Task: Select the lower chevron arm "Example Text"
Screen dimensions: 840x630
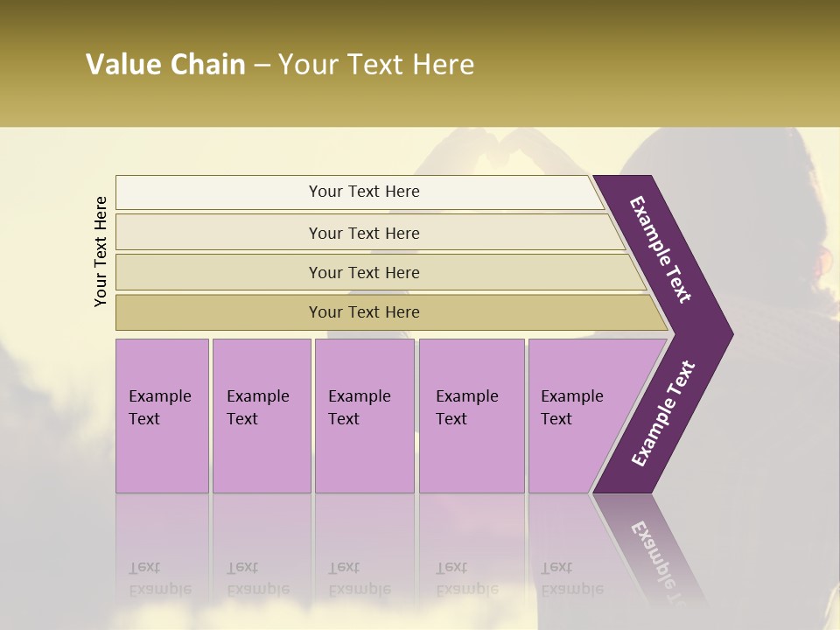Action: 661,415
